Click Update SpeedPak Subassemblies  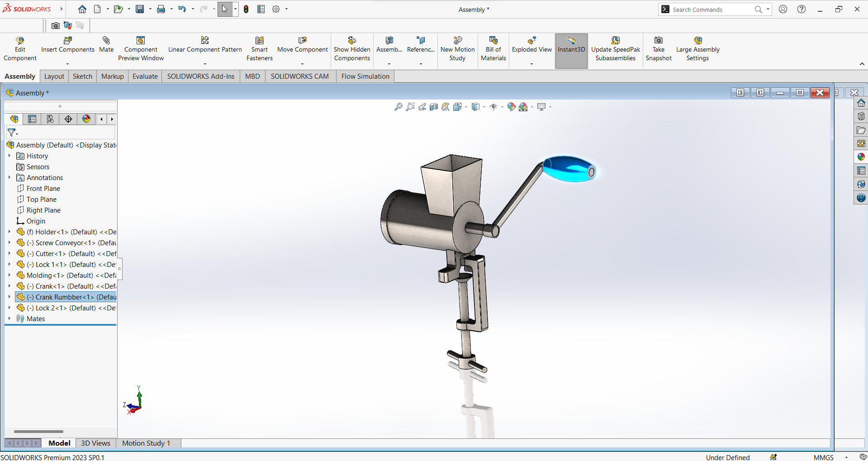pyautogui.click(x=616, y=49)
